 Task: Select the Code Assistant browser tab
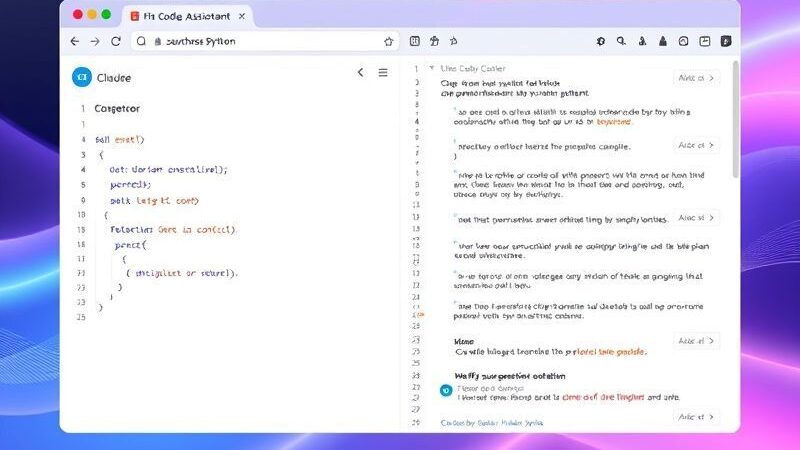[187, 16]
